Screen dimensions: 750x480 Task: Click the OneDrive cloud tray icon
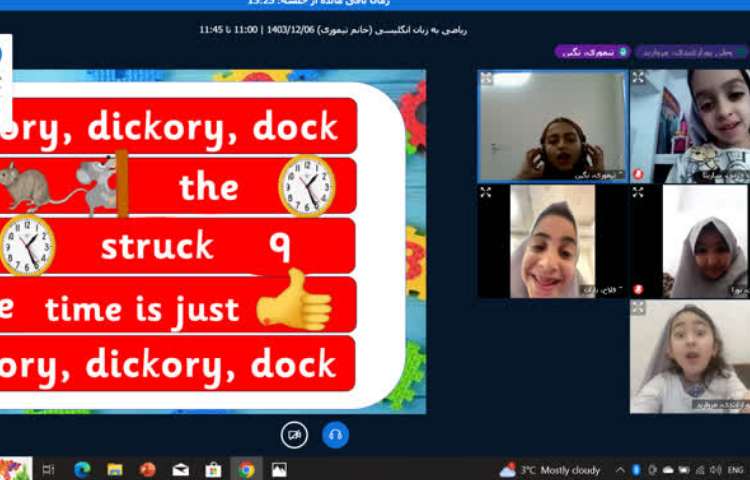click(x=668, y=470)
